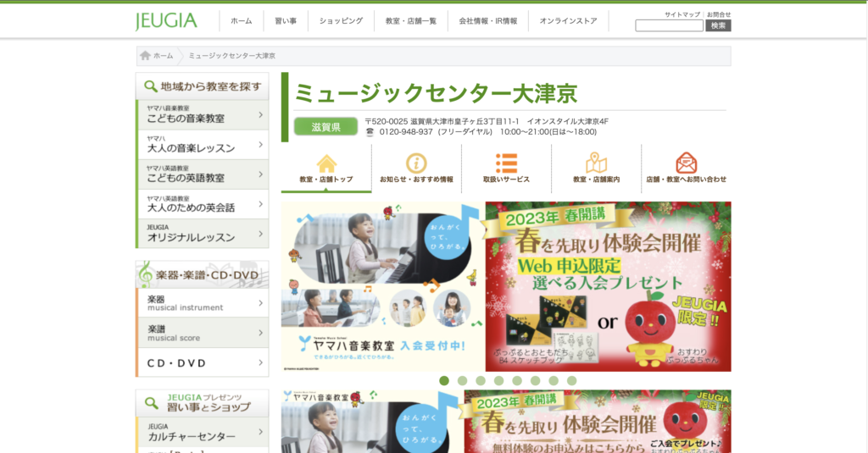The width and height of the screenshot is (868, 453).
Task: Expand 大人の音楽レッスン arrow
Action: point(261,144)
